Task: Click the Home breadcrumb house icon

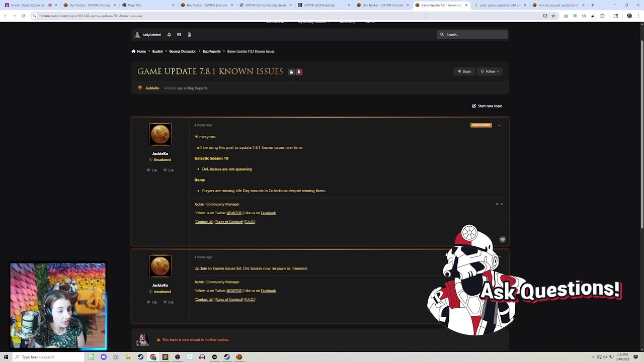Action: pyautogui.click(x=133, y=51)
